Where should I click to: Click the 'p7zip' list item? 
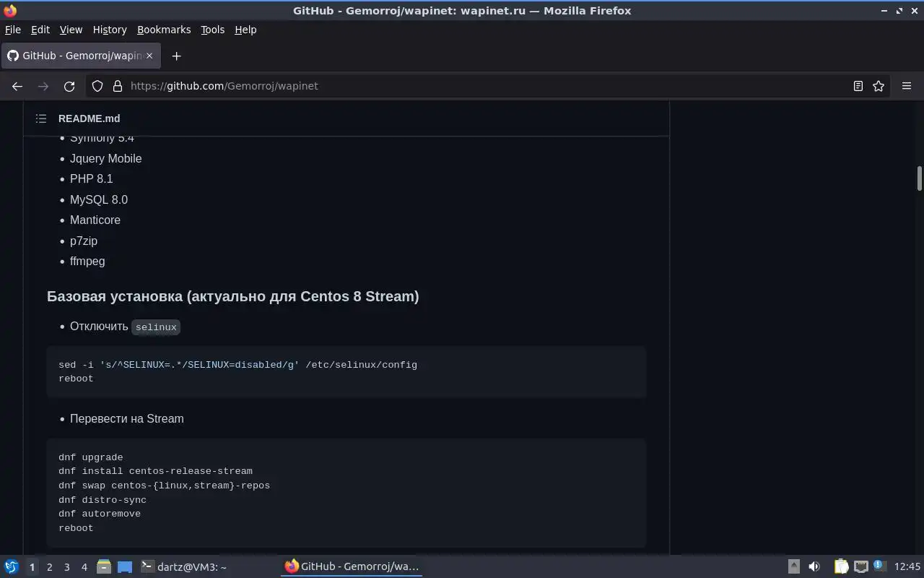click(x=84, y=241)
